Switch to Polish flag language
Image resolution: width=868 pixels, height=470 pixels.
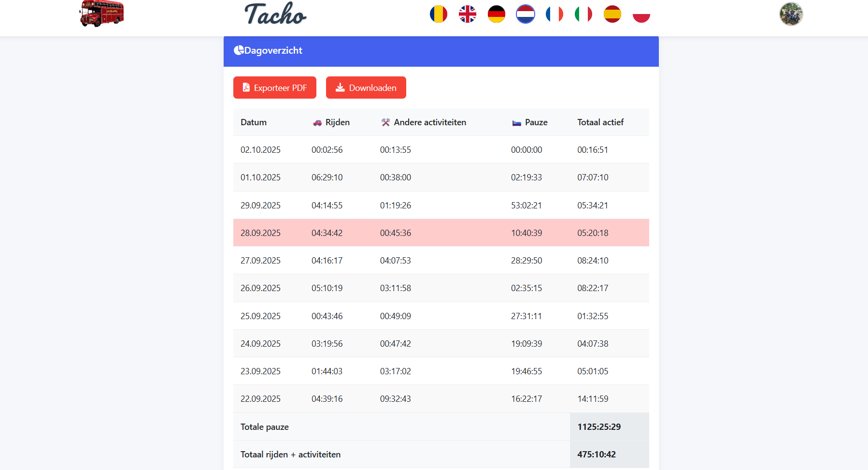[641, 14]
